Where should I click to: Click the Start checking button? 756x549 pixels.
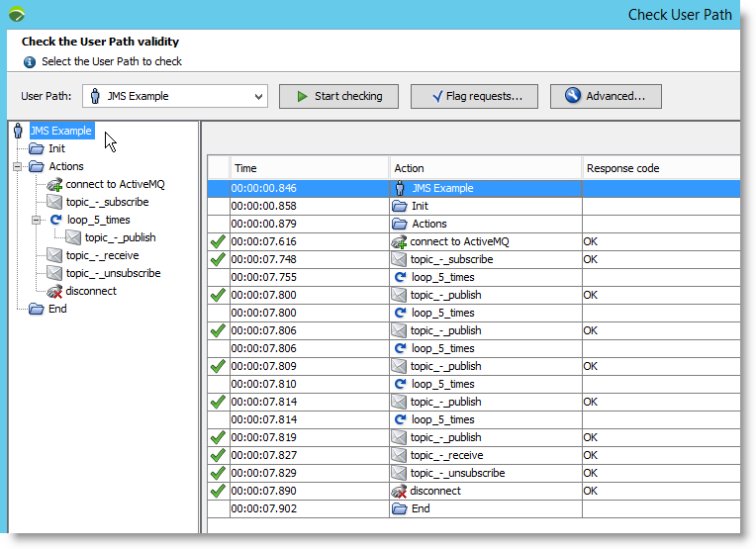[338, 96]
